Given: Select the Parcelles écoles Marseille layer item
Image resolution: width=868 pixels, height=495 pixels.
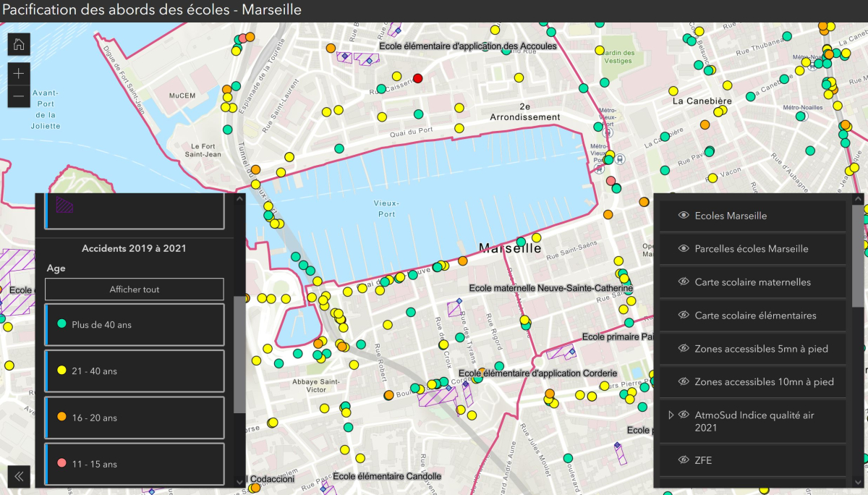Looking at the screenshot, I should coord(751,249).
